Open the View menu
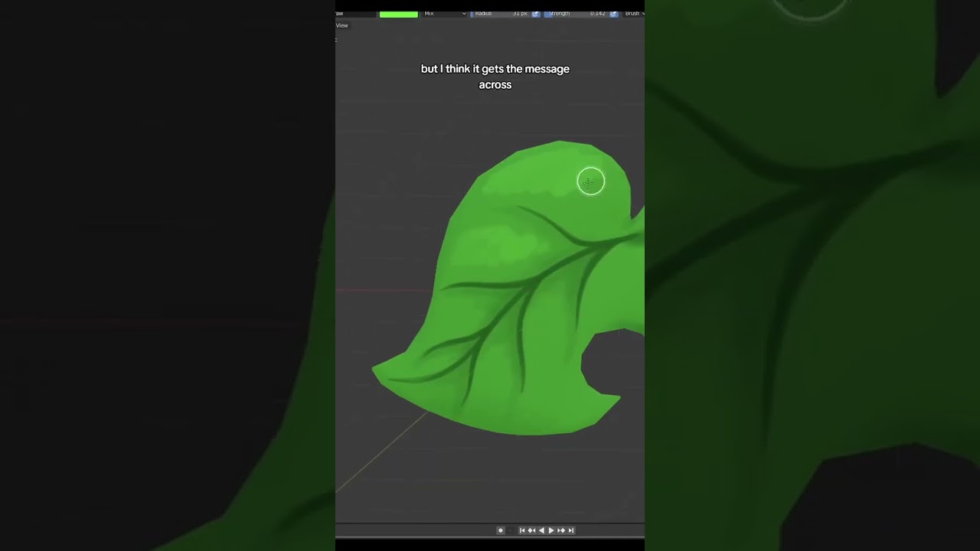This screenshot has width=980, height=551. point(341,25)
